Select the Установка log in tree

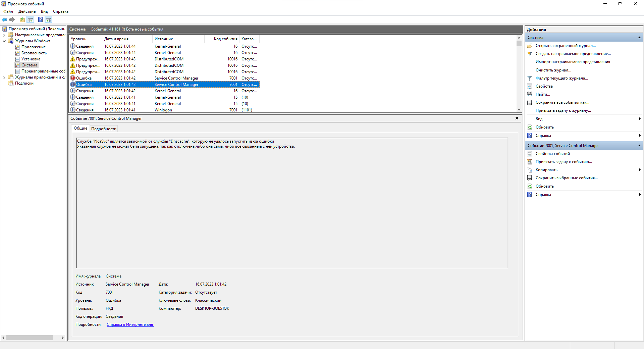click(31, 59)
